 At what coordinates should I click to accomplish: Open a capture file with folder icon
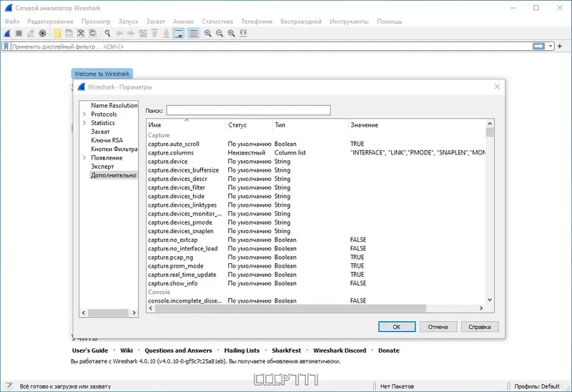click(57, 34)
